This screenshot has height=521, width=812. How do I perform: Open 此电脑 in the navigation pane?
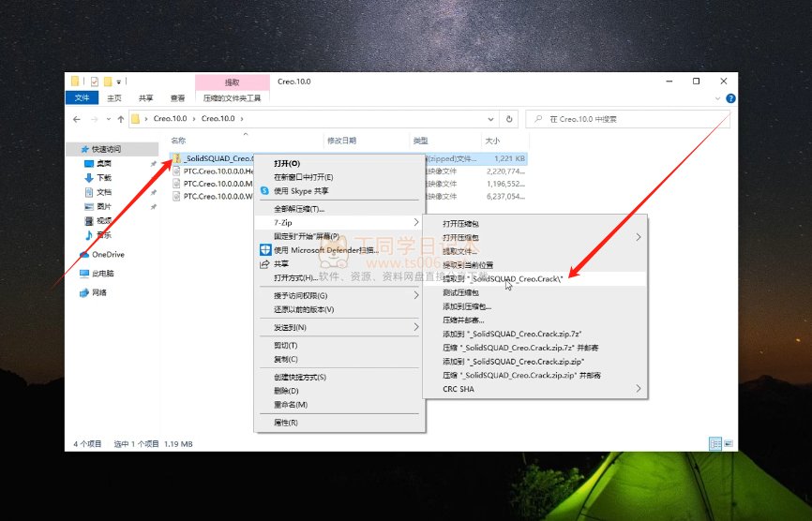[102, 274]
